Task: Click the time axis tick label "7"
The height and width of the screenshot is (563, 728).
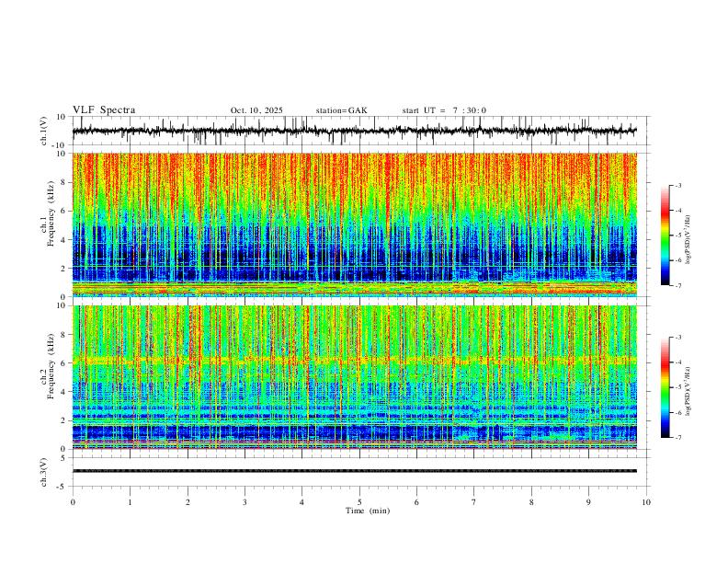Action: pos(474,502)
